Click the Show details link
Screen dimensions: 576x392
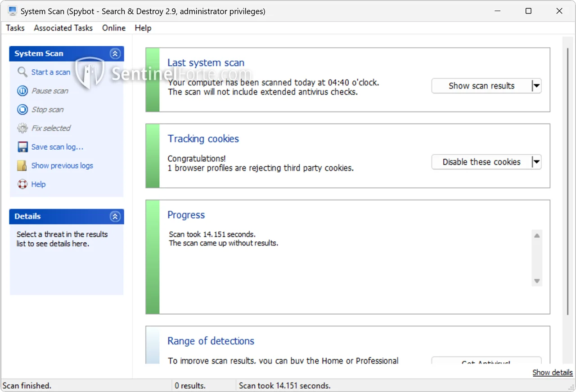point(553,372)
